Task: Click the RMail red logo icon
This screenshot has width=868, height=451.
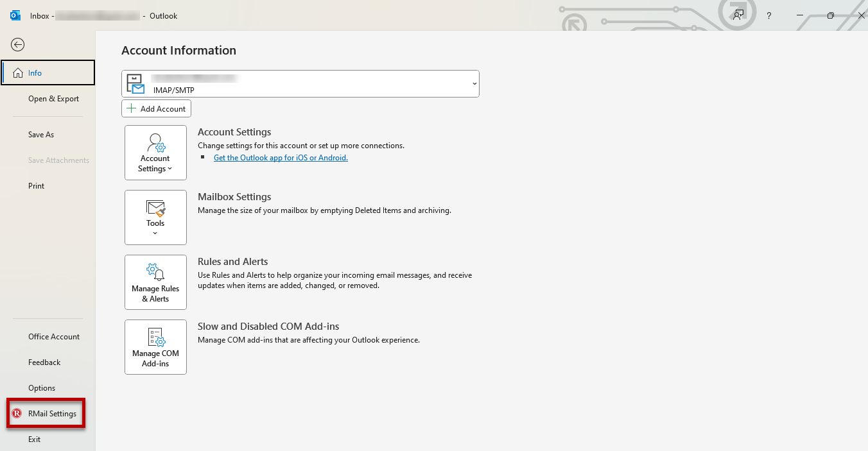Action: point(17,414)
